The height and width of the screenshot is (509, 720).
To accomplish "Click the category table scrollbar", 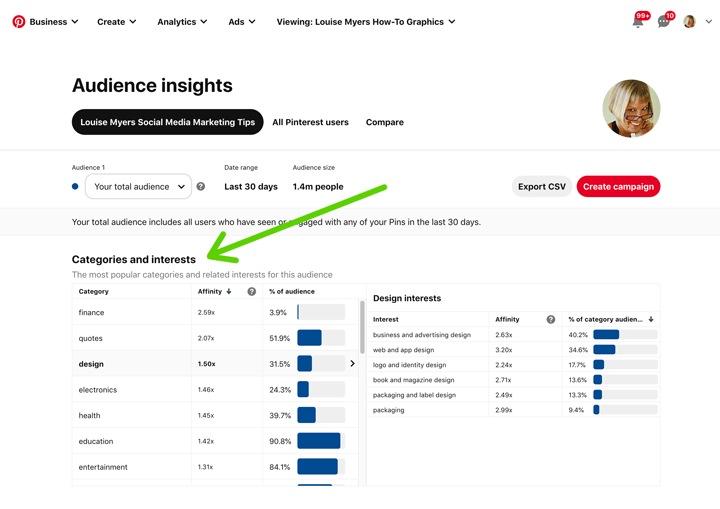I will coord(362,327).
